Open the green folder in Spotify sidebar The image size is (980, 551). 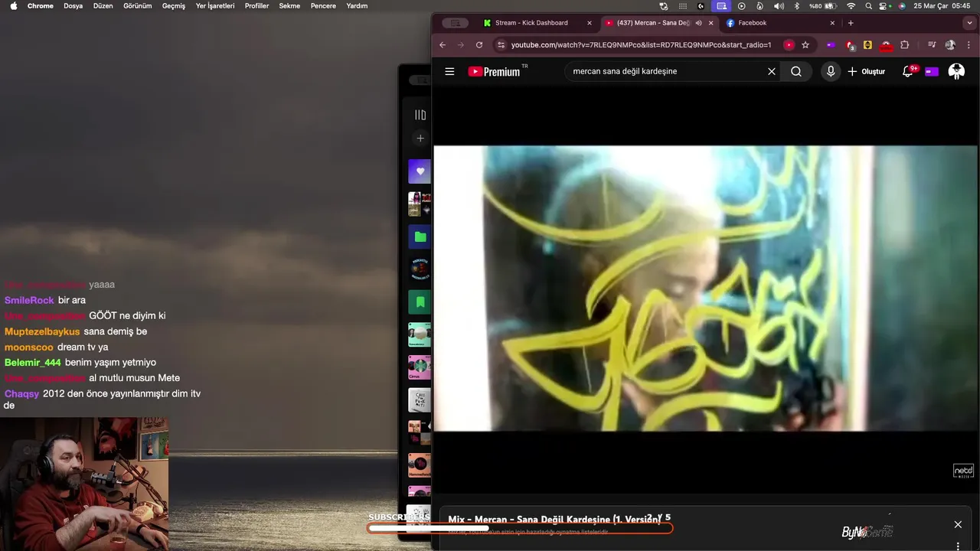click(x=420, y=236)
